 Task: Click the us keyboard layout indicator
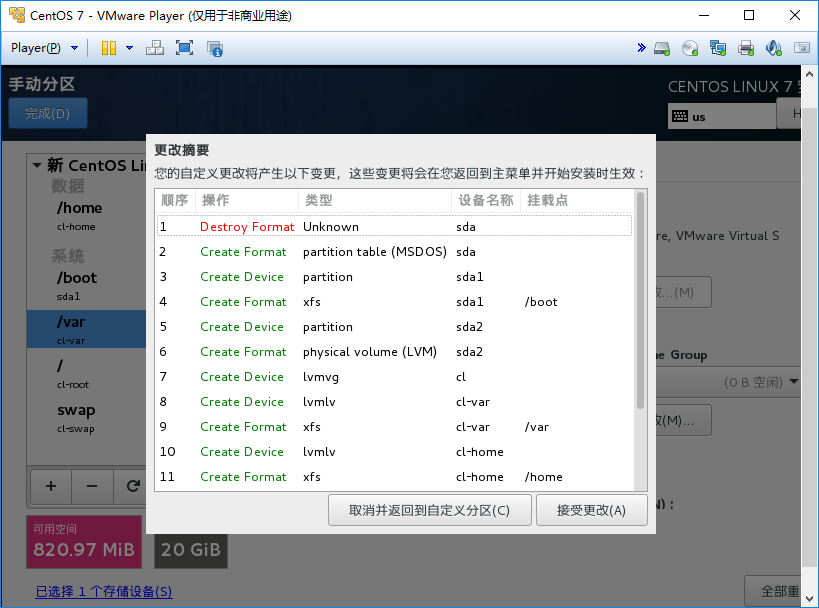click(721, 116)
